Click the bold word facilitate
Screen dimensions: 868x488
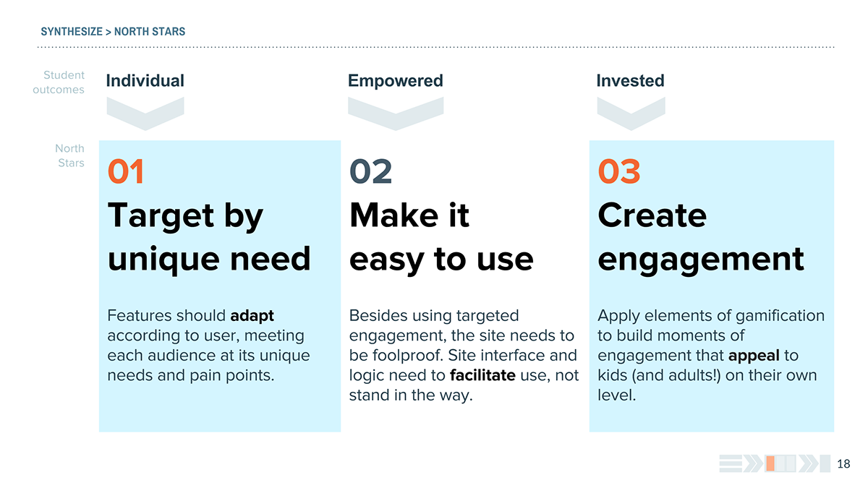coord(482,376)
